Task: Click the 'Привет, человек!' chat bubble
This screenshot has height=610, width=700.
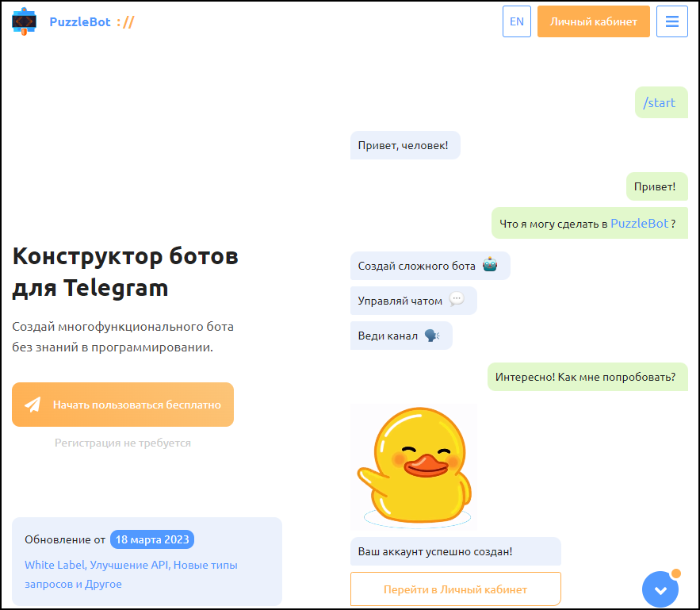Action: 405,145
